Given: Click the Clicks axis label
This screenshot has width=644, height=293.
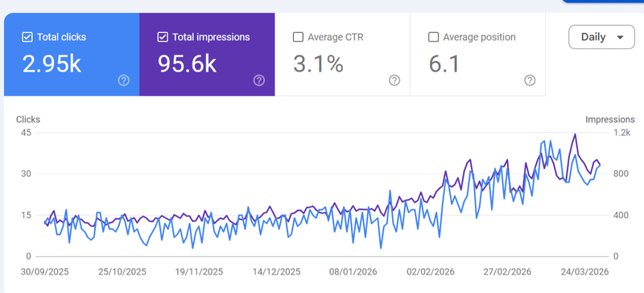Looking at the screenshot, I should tap(28, 120).
